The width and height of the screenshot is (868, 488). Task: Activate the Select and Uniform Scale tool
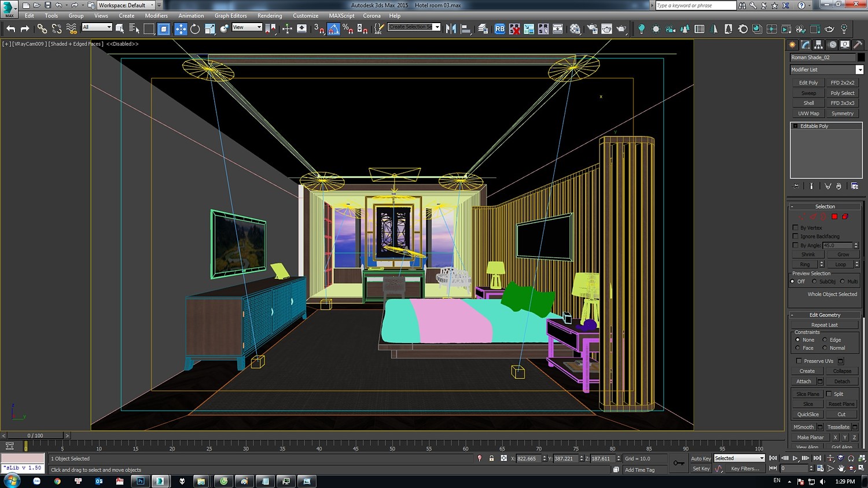click(x=209, y=28)
